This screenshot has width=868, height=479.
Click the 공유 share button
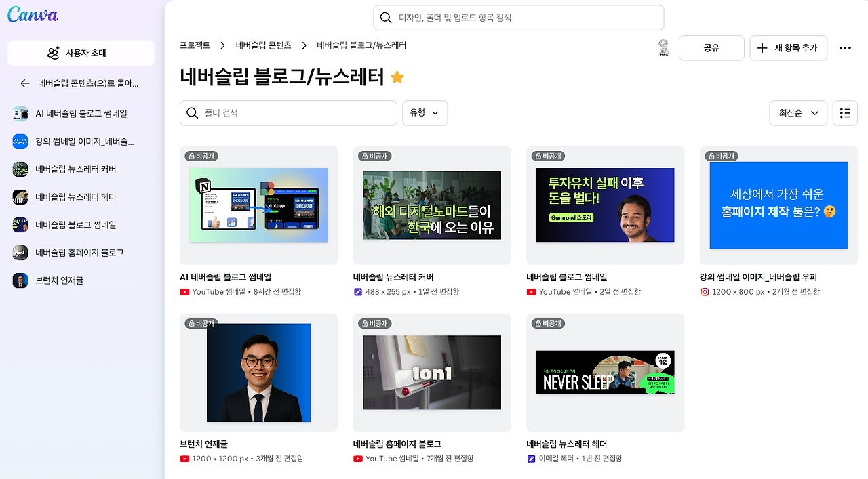click(711, 47)
